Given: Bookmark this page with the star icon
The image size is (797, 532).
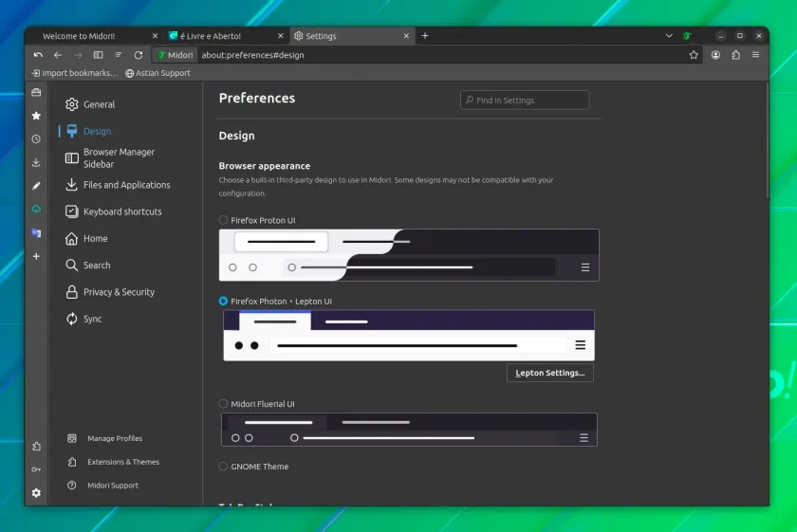Looking at the screenshot, I should pos(694,55).
